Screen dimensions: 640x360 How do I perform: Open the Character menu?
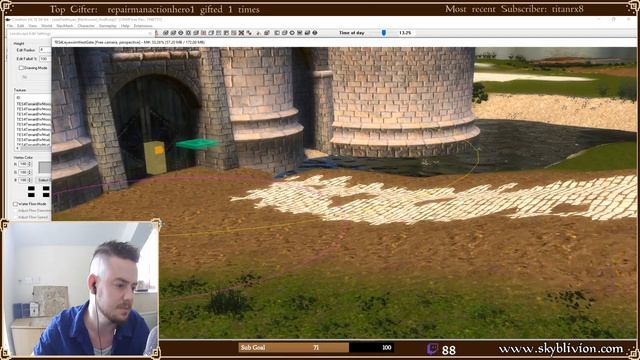86,26
